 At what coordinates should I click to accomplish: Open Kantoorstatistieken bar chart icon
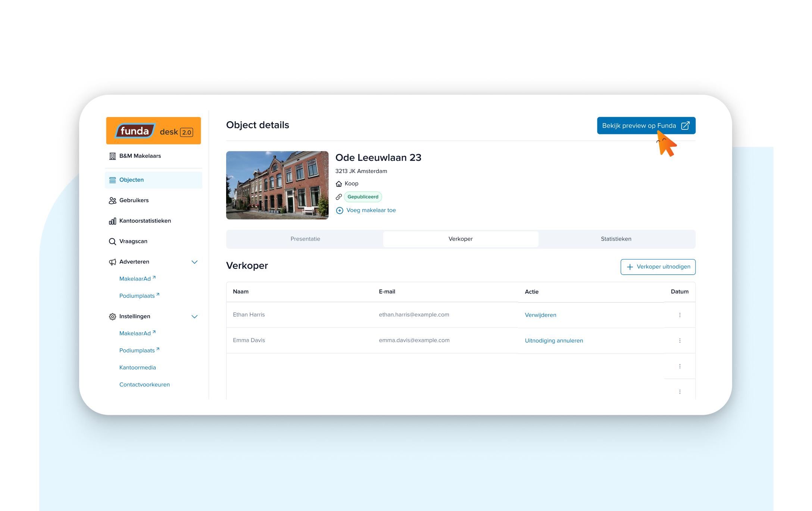[112, 221]
